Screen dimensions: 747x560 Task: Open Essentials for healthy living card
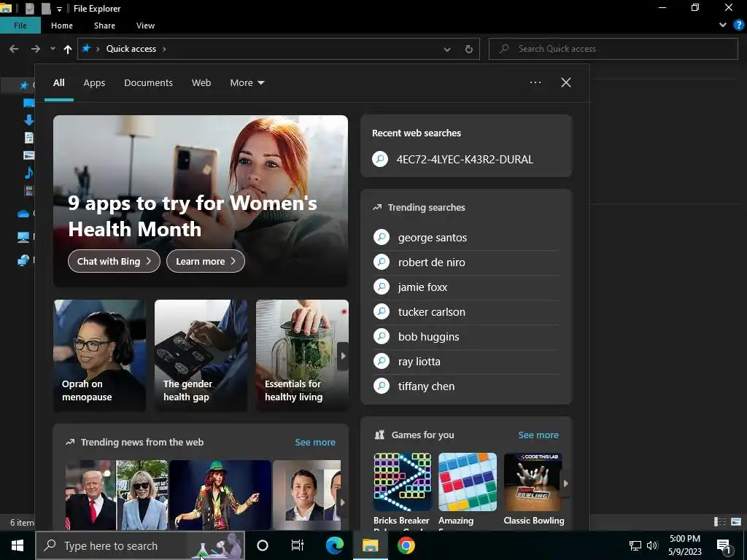coord(302,355)
